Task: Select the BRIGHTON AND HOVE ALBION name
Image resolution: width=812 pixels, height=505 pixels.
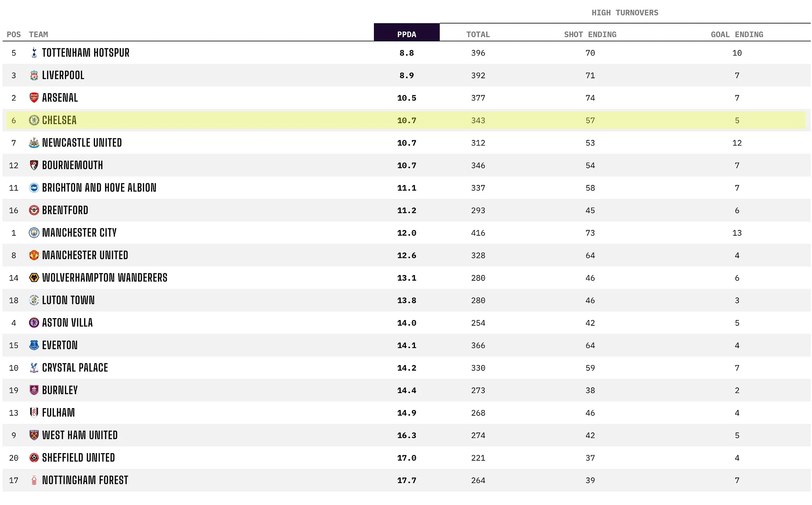Action: click(99, 188)
